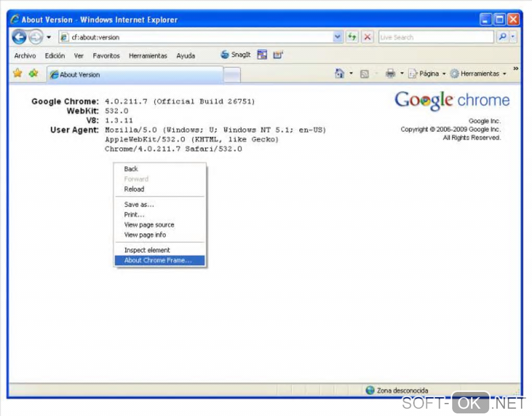Click the address bar showing cf:about:version
Viewport: 532px width, 416px height.
[x=201, y=37]
